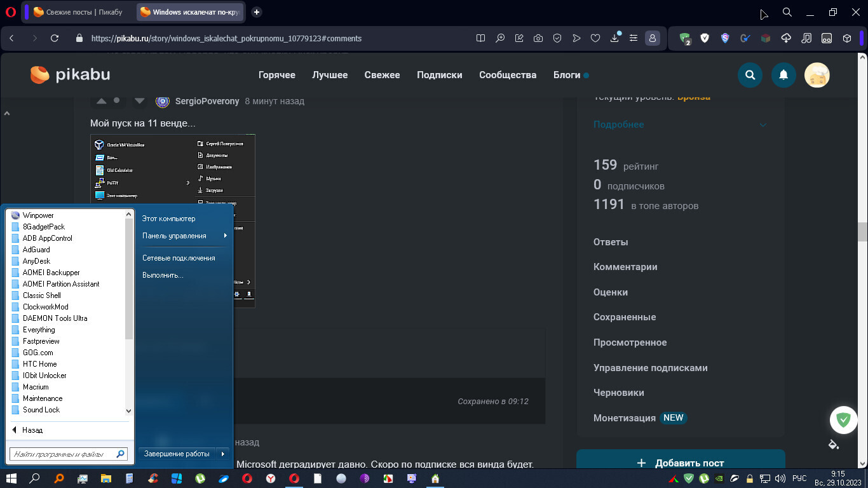Switch to 'Свежие посты | Пикабу' tab
Screen dimensions: 868x488
[x=78, y=12]
